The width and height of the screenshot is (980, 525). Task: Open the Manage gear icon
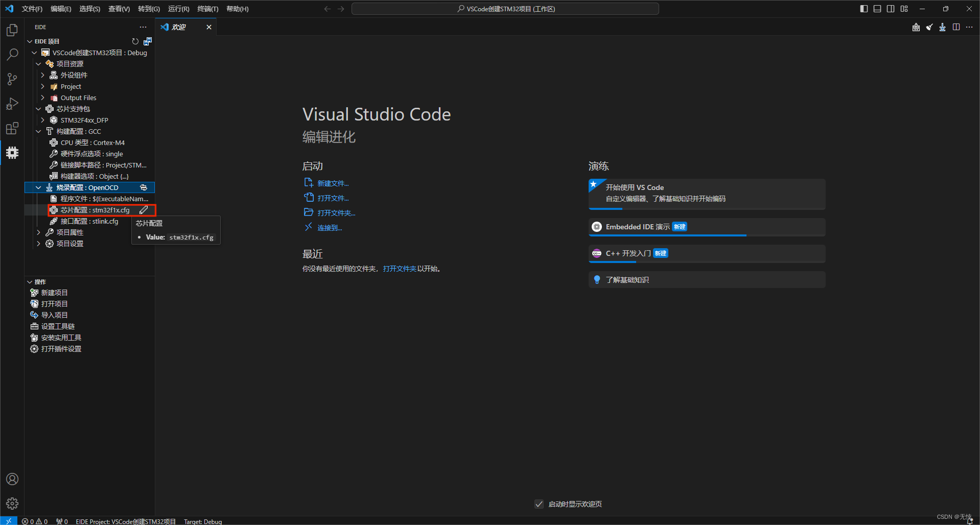pos(12,504)
